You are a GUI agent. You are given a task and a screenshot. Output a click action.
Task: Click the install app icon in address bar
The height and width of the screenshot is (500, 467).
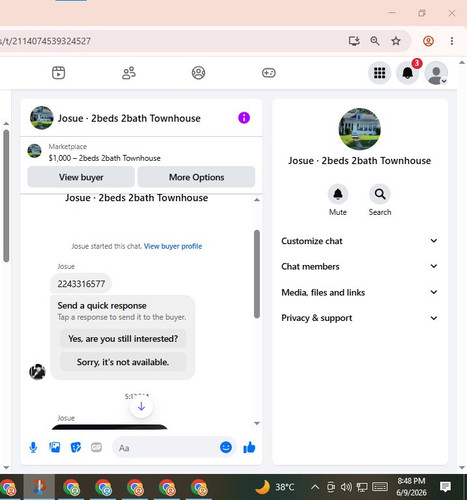tap(354, 41)
